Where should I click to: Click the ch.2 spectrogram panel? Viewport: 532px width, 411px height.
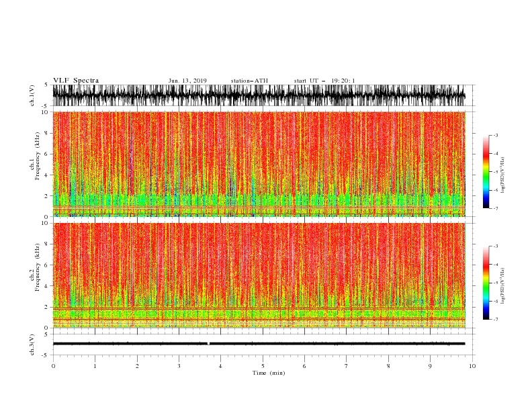(259, 275)
